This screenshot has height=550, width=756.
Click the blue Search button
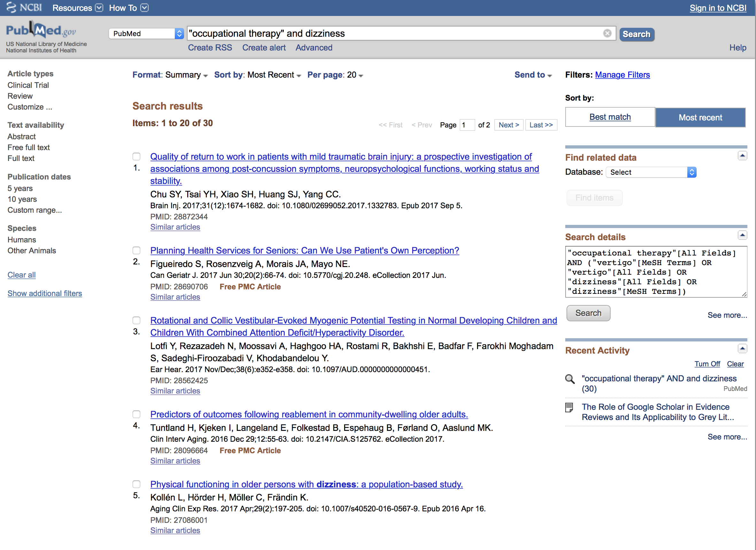(637, 34)
